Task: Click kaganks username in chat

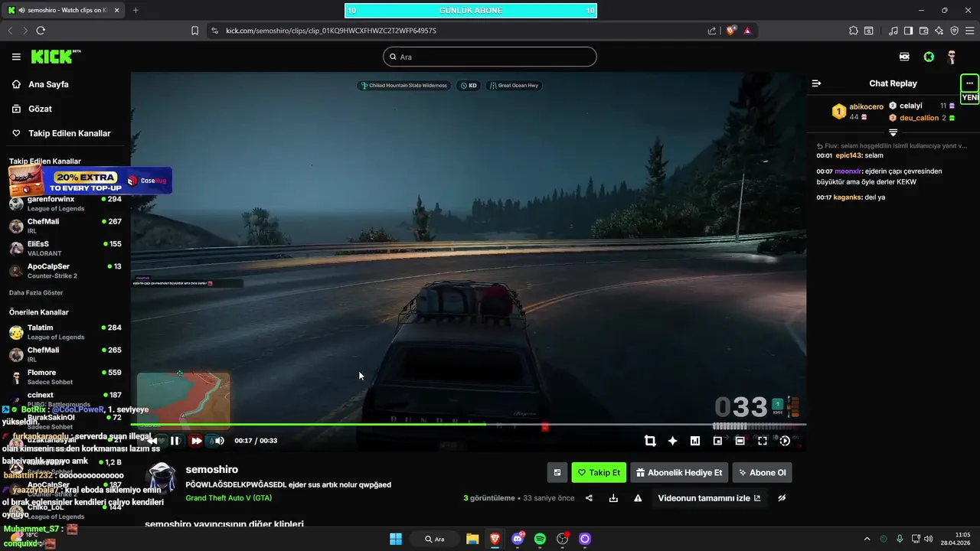Action: click(x=848, y=197)
